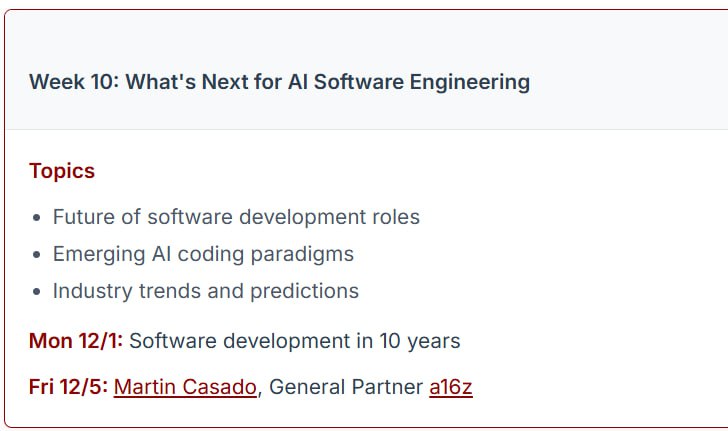Open the Martin Casado link

click(185, 387)
